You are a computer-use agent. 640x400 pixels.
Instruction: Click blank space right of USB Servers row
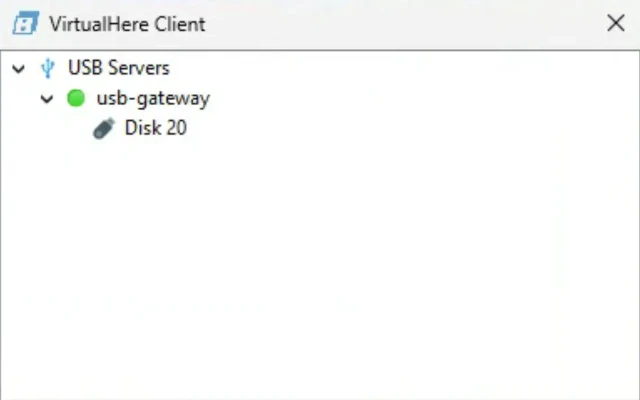[400, 68]
